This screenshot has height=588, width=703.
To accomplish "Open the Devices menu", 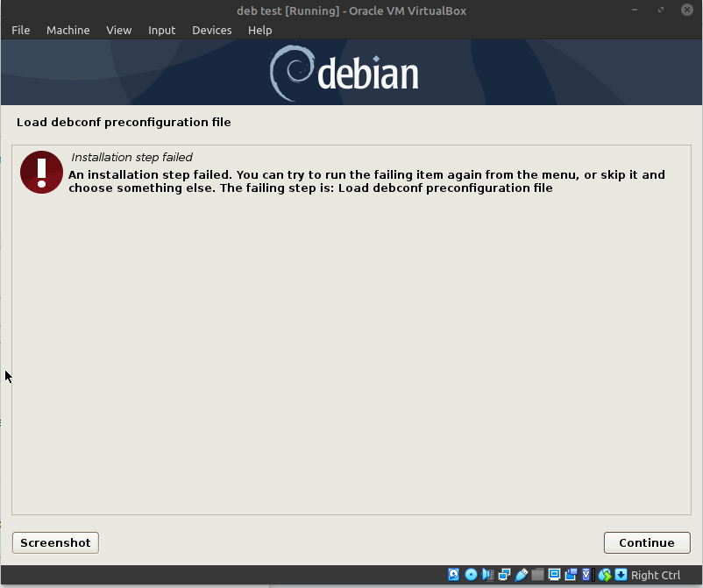I will point(212,30).
